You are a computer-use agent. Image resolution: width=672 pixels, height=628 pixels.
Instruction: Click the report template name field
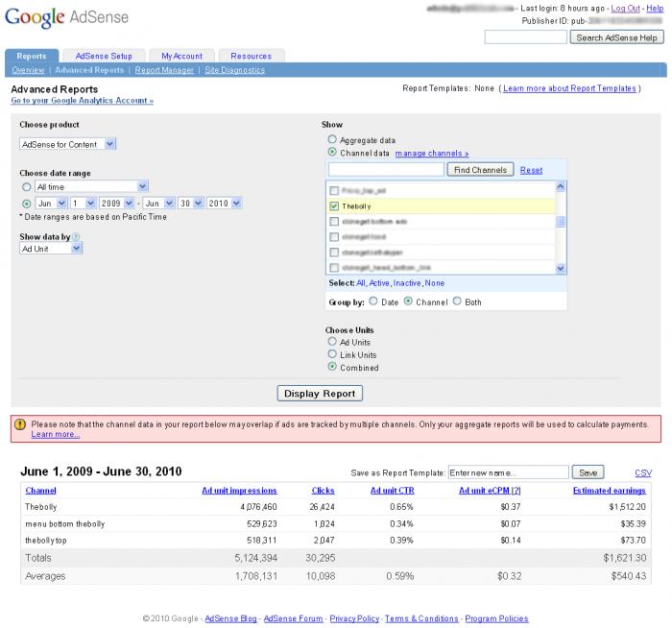click(507, 472)
